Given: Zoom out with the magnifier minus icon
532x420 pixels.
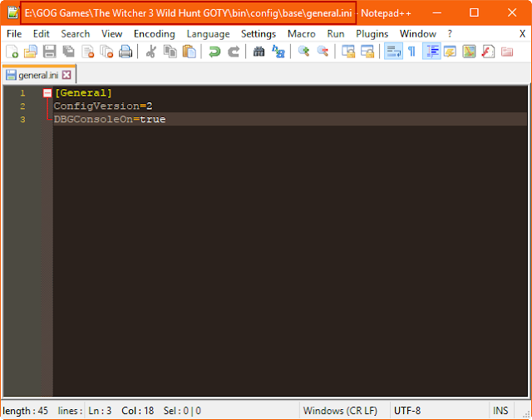Looking at the screenshot, I should tap(323, 52).
